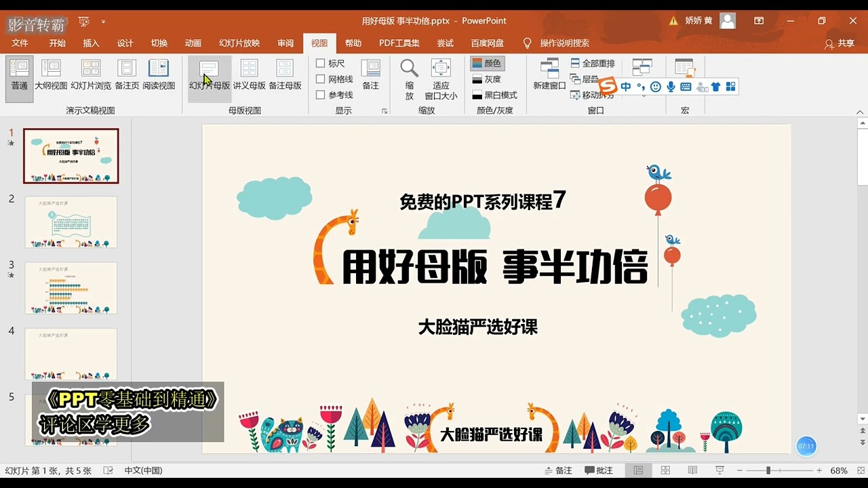This screenshot has width=868, height=488.
Task: Click Sogou microphone voice input icon
Action: click(671, 87)
